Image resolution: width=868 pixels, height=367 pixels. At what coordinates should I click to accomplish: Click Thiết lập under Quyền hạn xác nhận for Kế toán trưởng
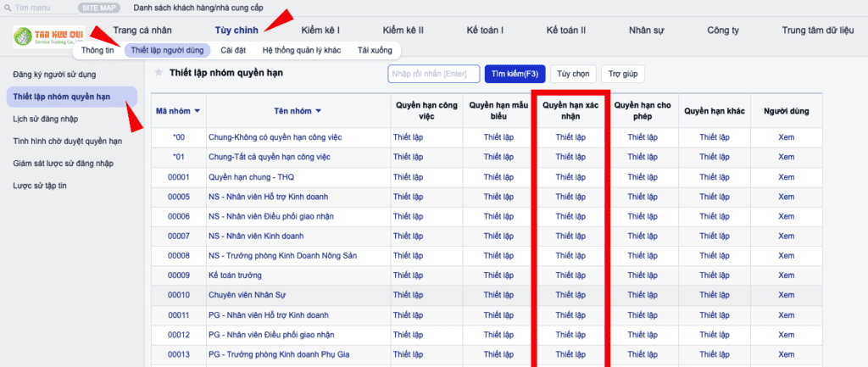(570, 275)
